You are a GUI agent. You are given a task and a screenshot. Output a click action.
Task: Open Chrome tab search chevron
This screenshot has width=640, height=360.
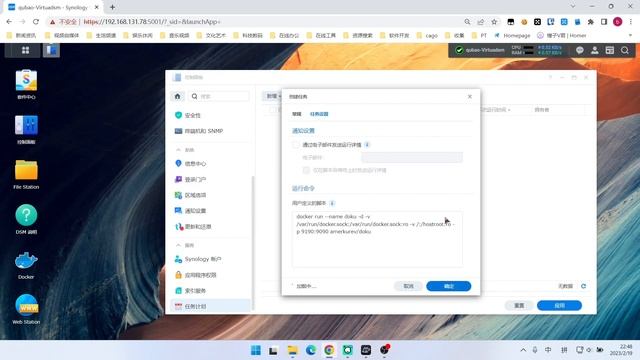coord(573,7)
